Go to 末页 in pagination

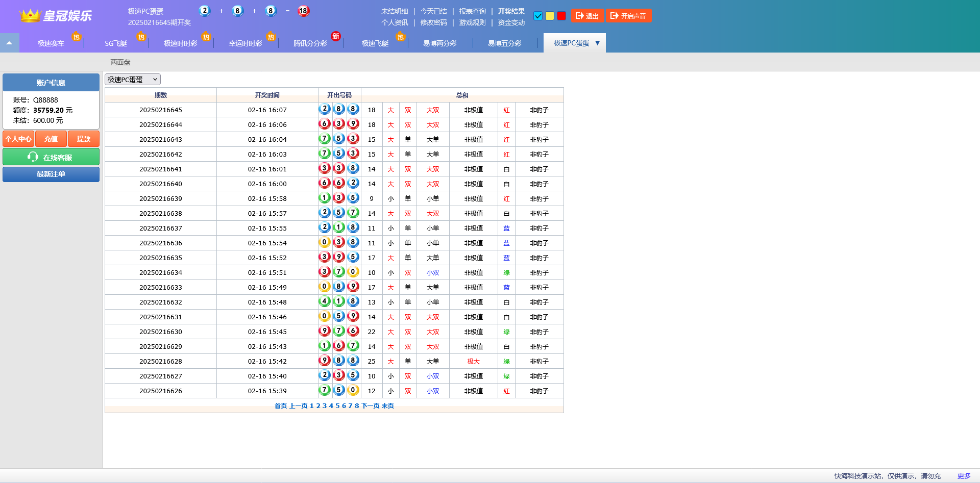[388, 406]
